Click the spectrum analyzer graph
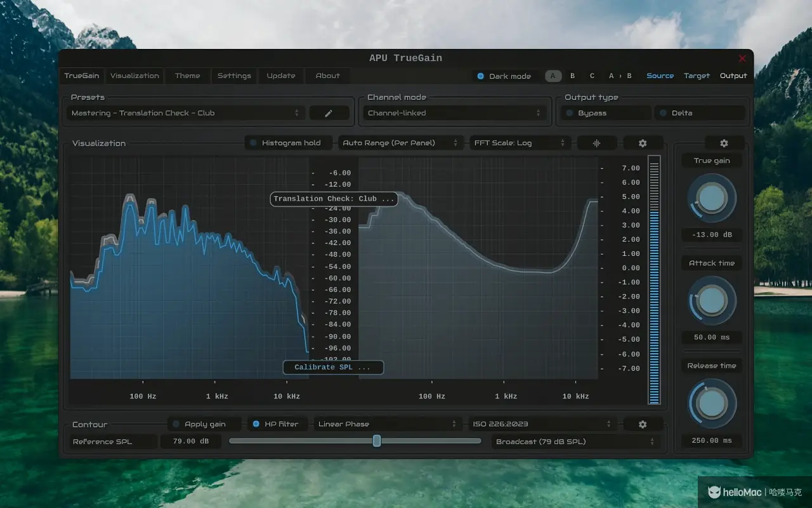The height and width of the screenshot is (508, 812). [189, 268]
